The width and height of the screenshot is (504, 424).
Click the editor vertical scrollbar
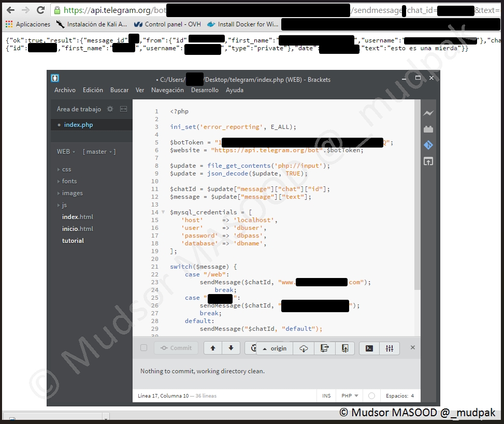(417, 197)
